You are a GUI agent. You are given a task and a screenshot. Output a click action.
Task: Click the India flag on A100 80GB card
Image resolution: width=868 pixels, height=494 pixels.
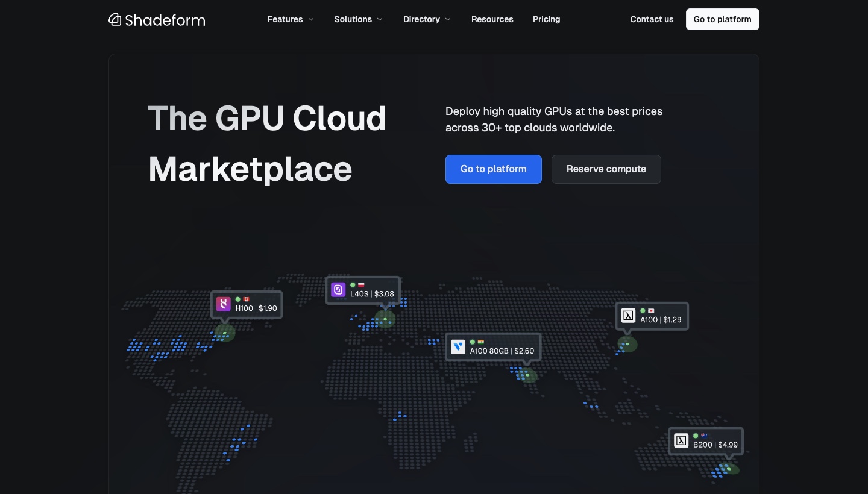pos(481,342)
